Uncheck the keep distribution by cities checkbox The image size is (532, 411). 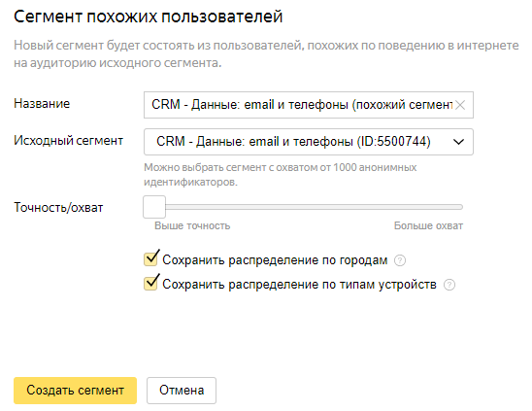click(x=150, y=258)
